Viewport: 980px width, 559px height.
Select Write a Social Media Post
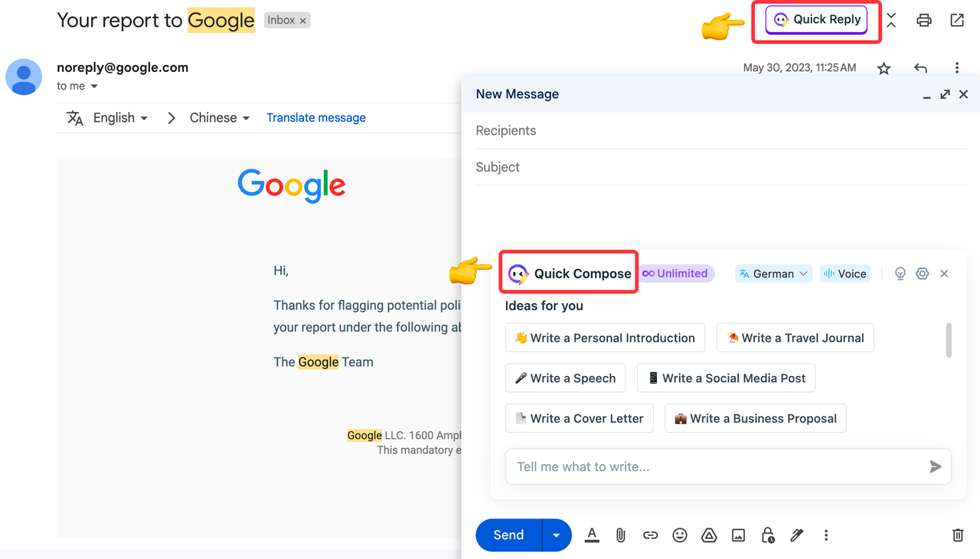click(x=726, y=378)
